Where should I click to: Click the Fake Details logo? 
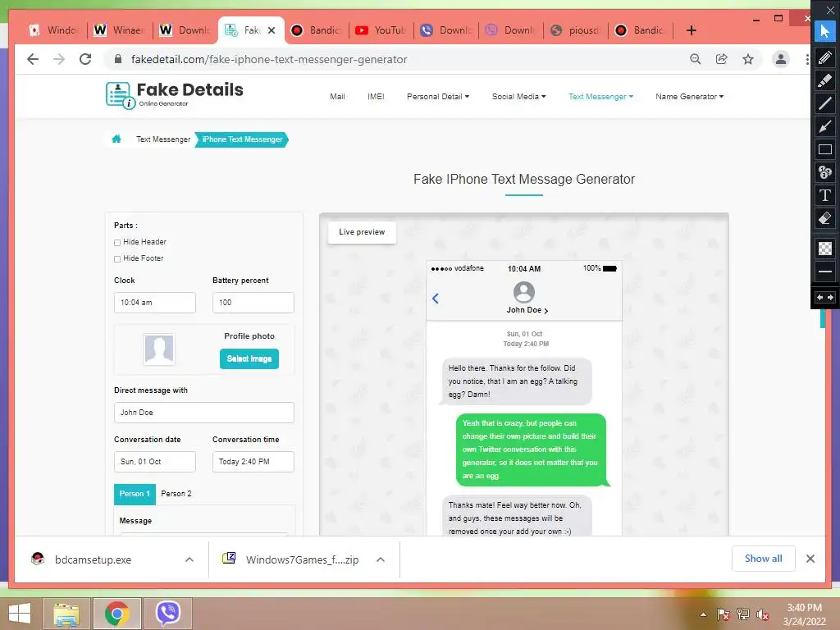174,95
